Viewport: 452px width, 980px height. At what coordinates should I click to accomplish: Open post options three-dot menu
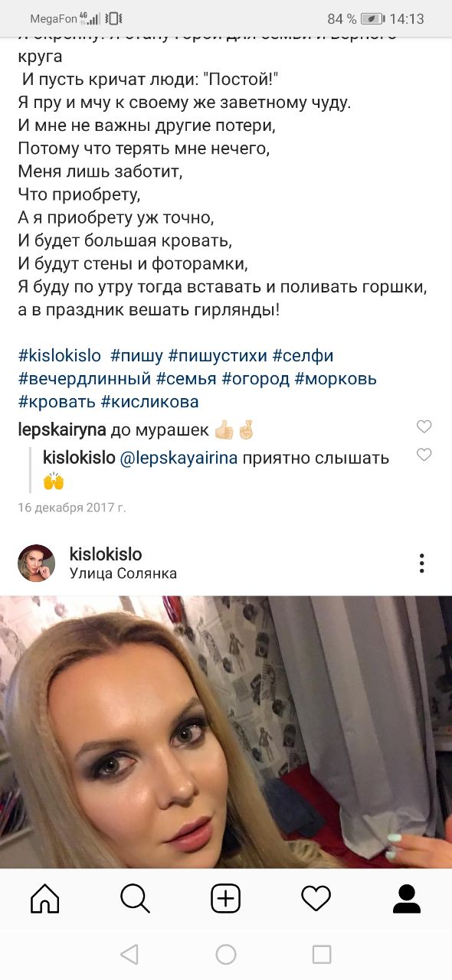pos(422,563)
